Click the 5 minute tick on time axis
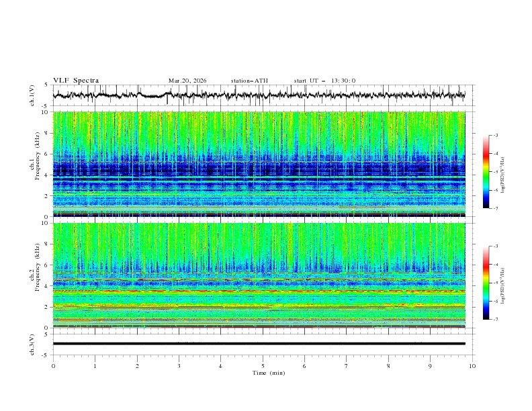The height and width of the screenshot is (411, 532). [263, 366]
